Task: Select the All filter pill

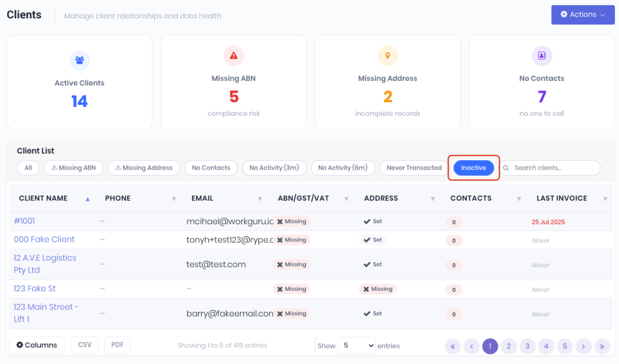Action: tap(28, 168)
